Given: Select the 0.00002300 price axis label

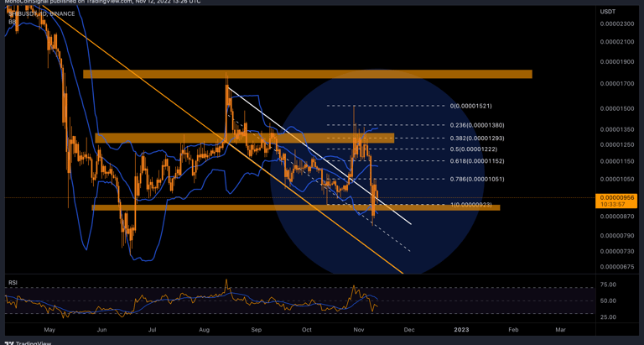Looking at the screenshot, I should (x=617, y=24).
